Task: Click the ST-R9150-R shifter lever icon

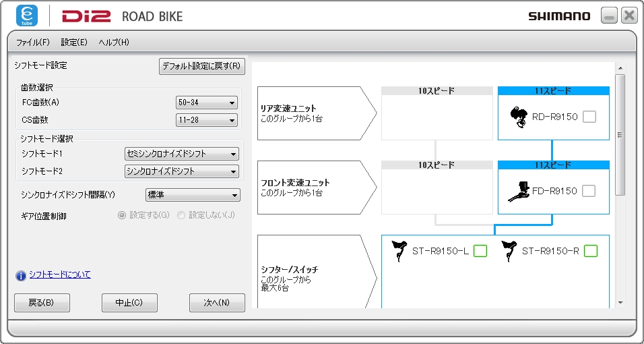Action: pos(509,251)
